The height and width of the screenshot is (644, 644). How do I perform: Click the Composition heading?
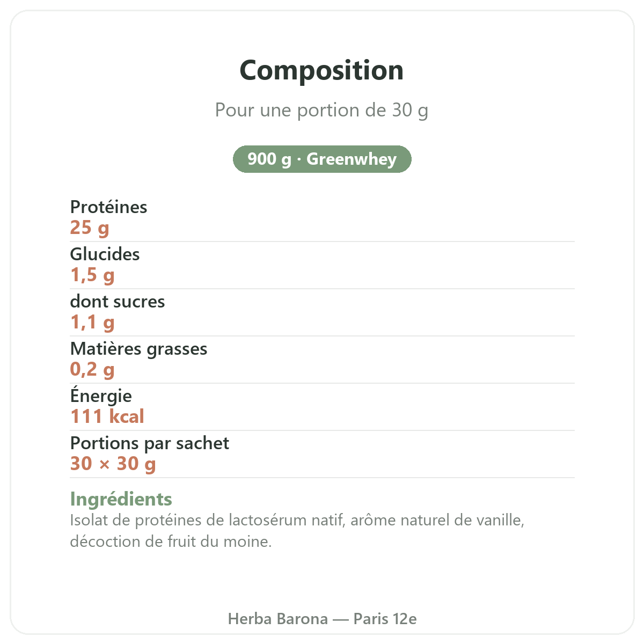321,70
